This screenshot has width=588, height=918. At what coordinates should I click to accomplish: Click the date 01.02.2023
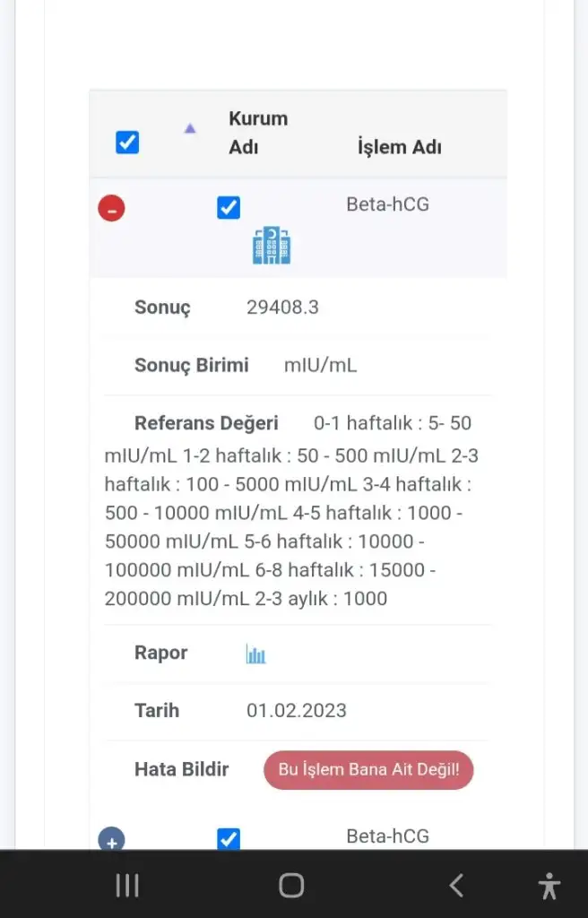297,710
